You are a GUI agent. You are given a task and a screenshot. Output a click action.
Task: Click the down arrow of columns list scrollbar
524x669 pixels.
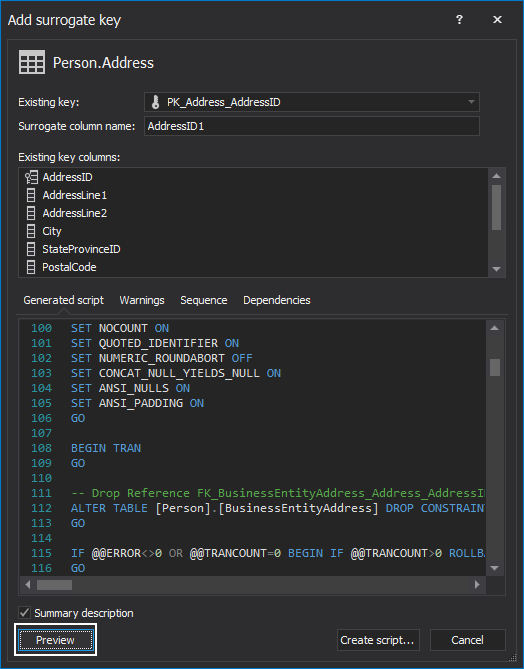click(x=496, y=269)
